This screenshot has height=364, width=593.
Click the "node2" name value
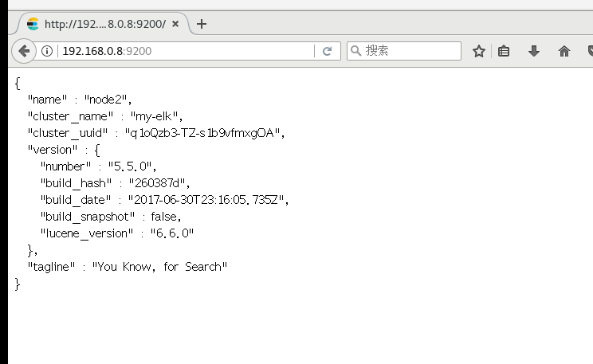coord(107,100)
